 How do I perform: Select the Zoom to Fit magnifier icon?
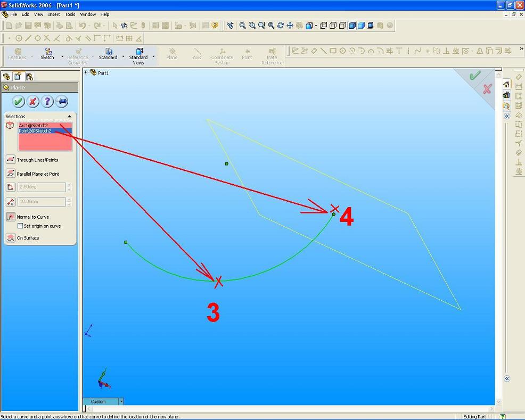click(x=243, y=25)
